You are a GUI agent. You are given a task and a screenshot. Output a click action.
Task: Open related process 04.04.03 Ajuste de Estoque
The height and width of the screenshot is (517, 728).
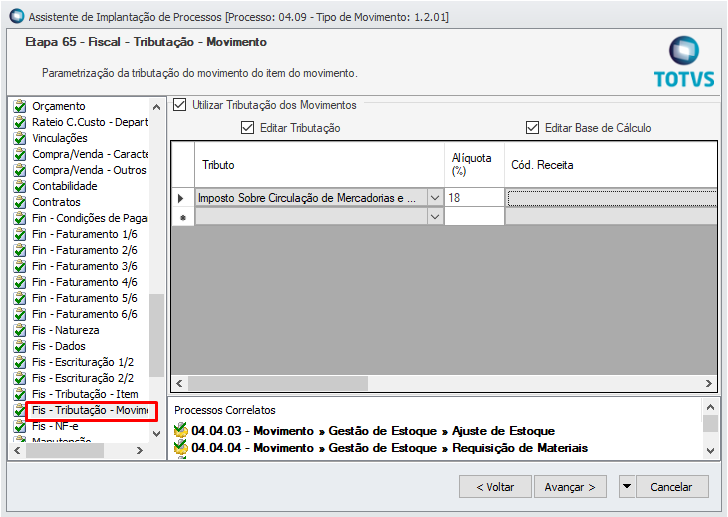click(373, 431)
